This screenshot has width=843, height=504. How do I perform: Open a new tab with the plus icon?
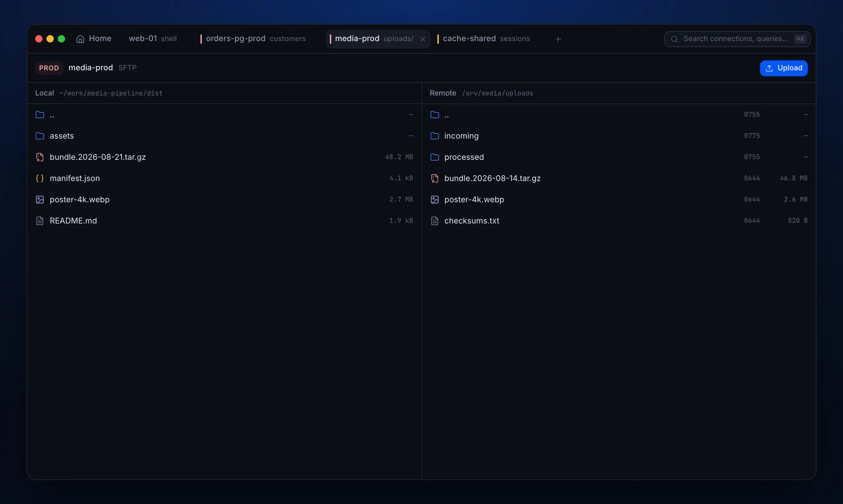[558, 39]
